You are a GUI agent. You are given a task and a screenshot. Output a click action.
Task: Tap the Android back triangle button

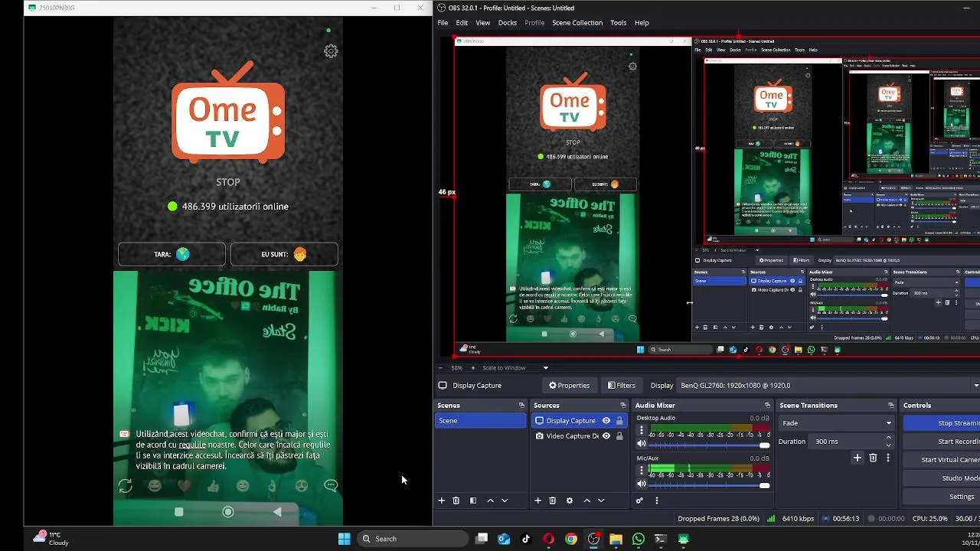click(277, 511)
